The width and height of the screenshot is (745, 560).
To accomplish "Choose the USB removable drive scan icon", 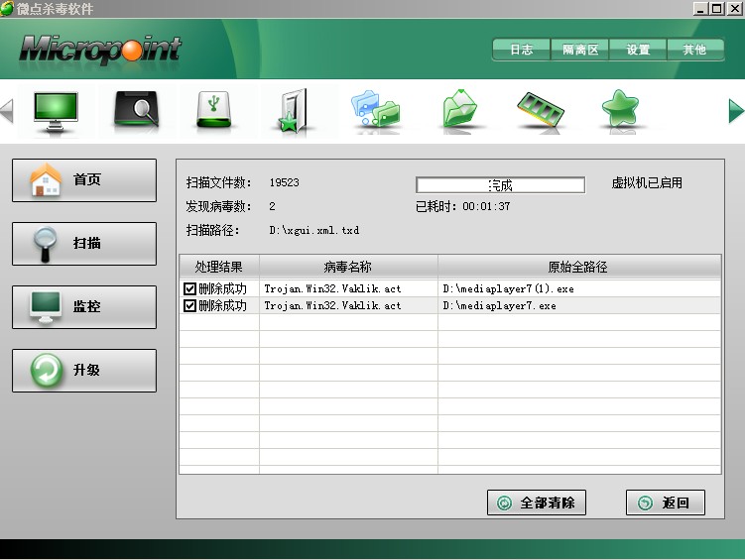I will [x=214, y=110].
